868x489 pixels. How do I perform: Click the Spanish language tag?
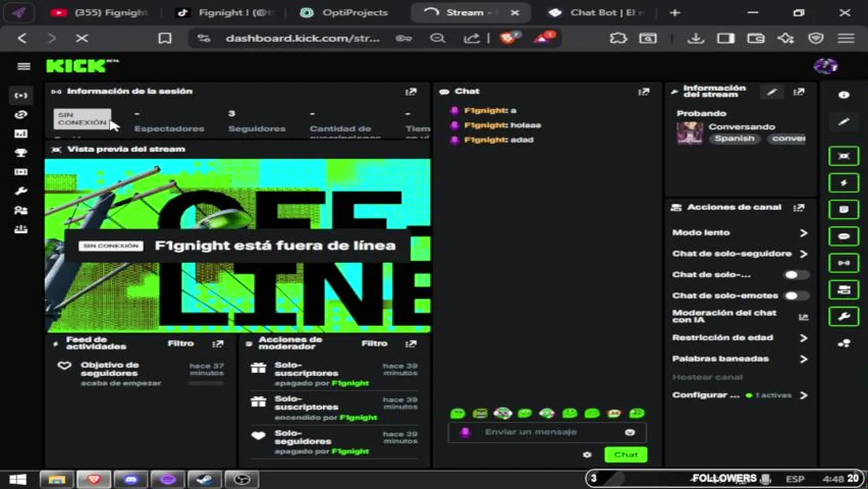734,139
